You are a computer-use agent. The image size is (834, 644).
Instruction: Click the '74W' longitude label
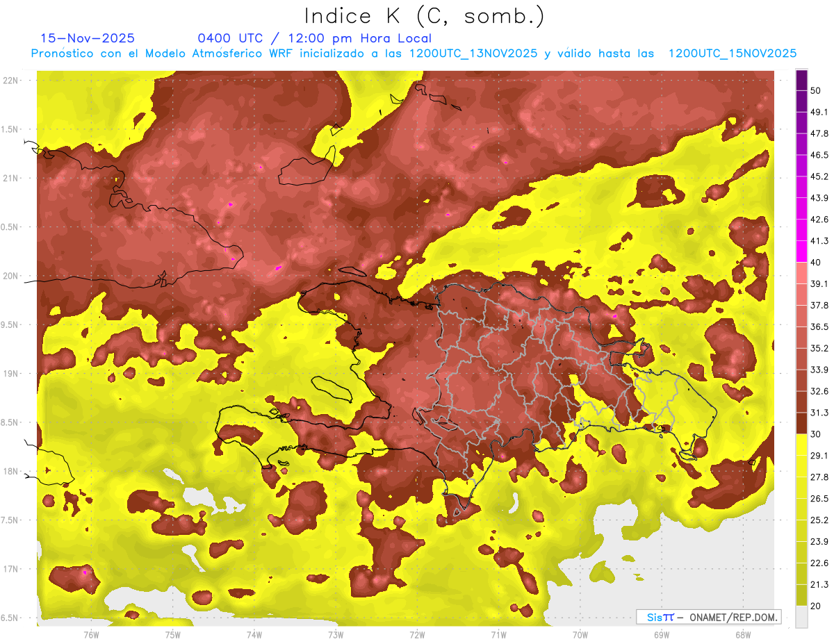pyautogui.click(x=254, y=635)
